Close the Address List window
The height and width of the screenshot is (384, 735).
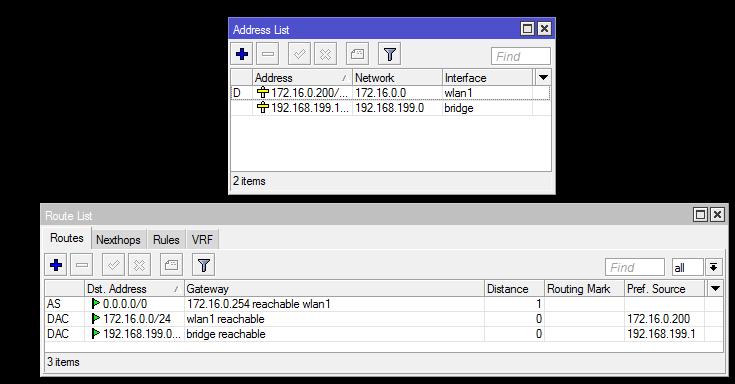(544, 29)
